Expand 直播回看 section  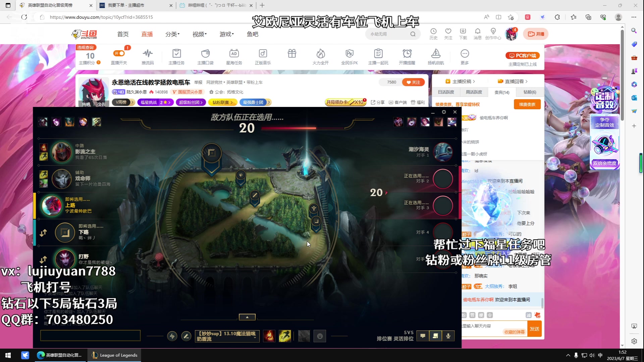[x=513, y=81]
